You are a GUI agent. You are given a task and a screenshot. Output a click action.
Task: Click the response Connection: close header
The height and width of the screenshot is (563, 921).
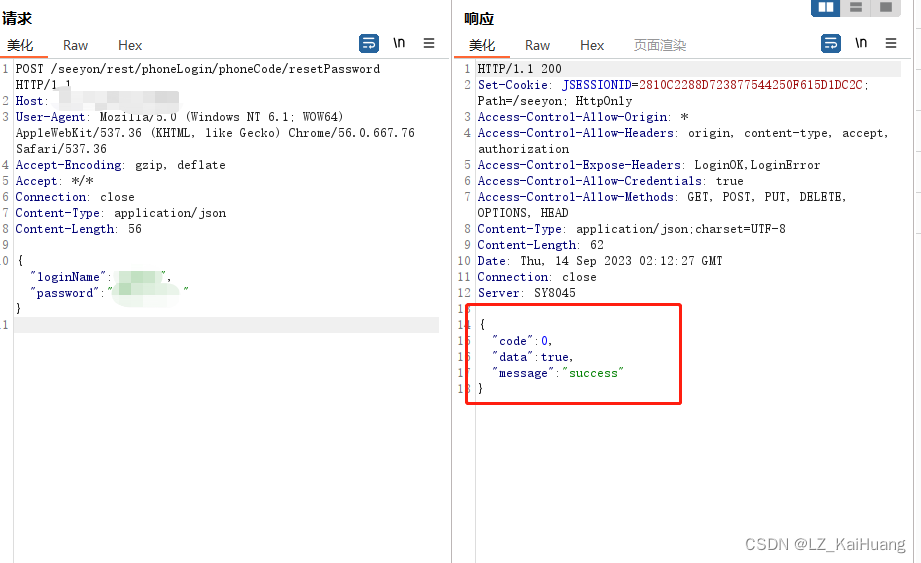[537, 277]
